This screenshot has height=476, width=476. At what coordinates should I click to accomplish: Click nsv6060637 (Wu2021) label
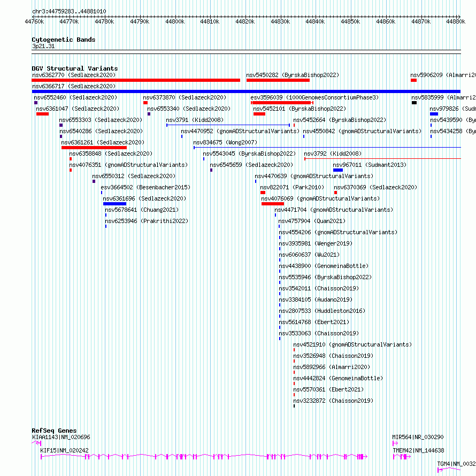pos(309,255)
